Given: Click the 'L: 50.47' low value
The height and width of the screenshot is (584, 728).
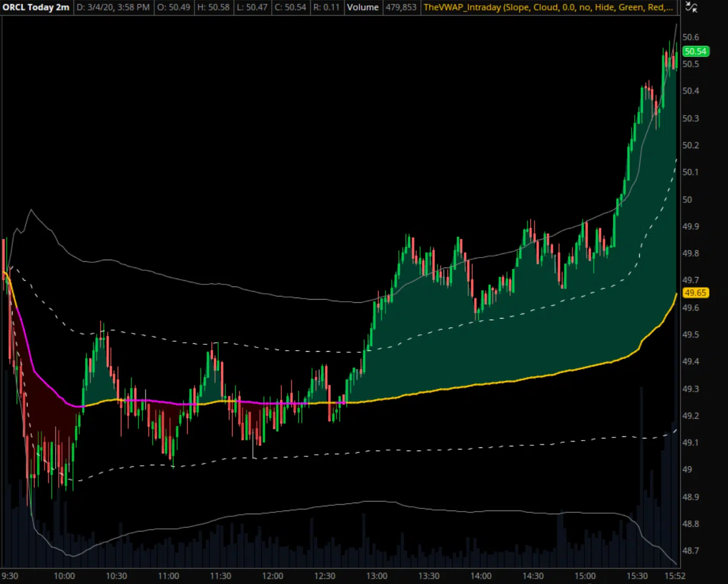Looking at the screenshot, I should (x=252, y=7).
